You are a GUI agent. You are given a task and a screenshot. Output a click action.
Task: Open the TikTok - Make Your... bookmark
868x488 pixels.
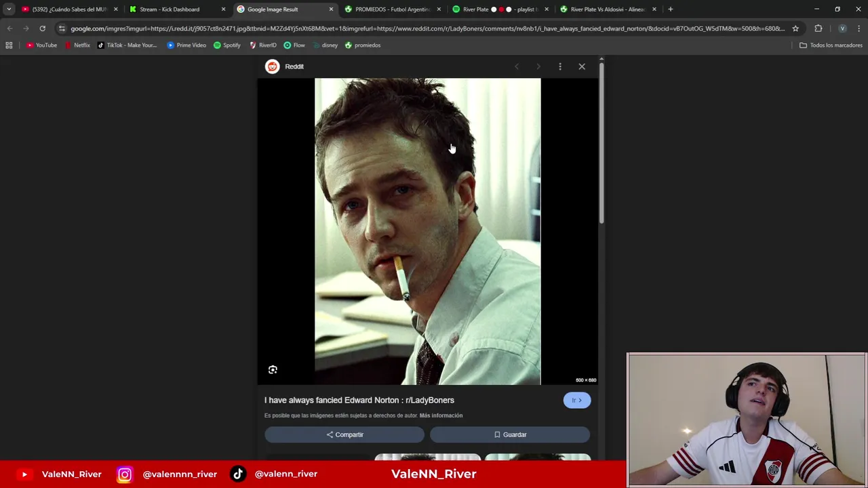click(x=127, y=45)
